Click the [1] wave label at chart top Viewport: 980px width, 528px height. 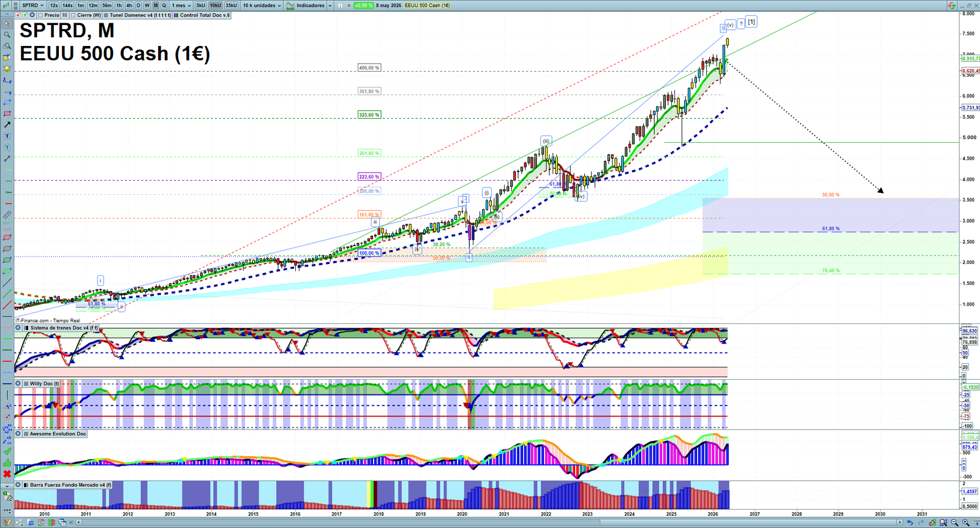click(x=752, y=21)
